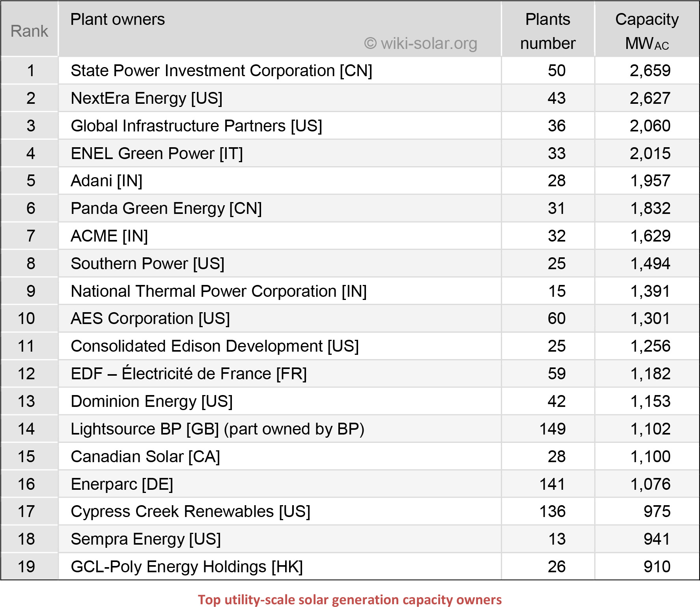The image size is (700, 607).
Task: Click Adani capacity value 1,957
Action: point(650,181)
